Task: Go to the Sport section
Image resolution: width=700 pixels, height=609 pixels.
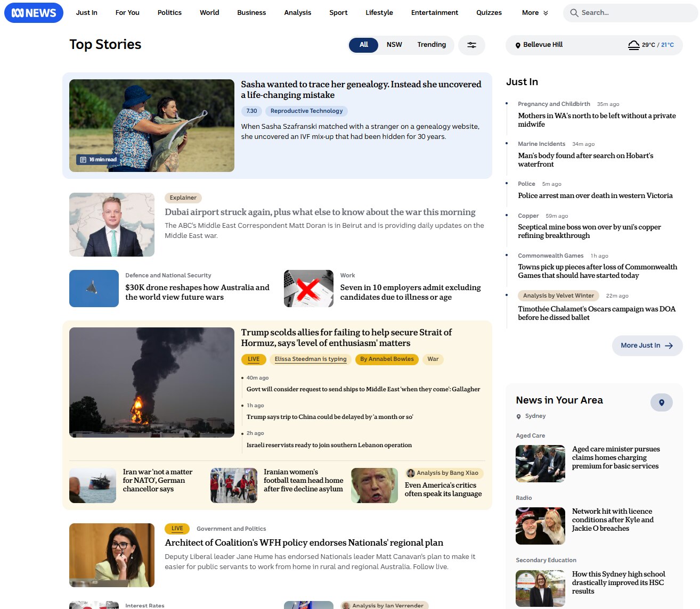Action: (x=338, y=13)
